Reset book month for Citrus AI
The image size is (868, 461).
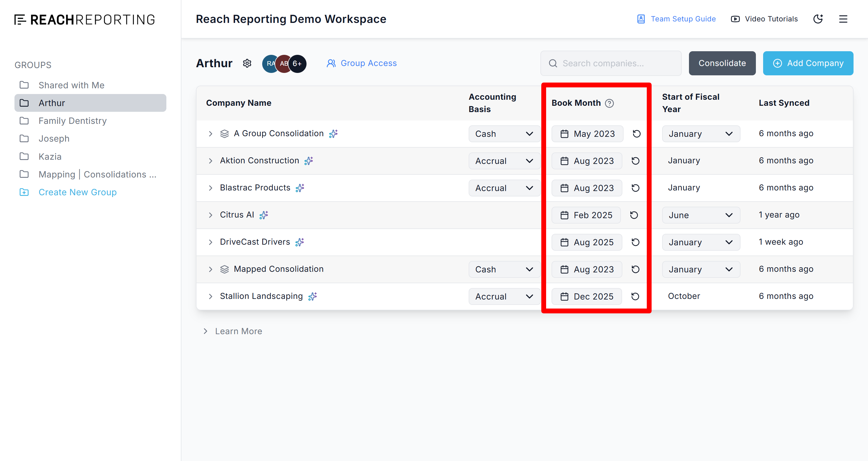634,215
